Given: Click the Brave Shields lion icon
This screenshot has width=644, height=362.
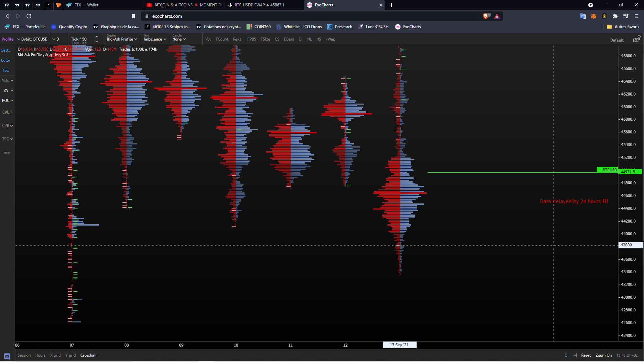Looking at the screenshot, I should (x=486, y=16).
